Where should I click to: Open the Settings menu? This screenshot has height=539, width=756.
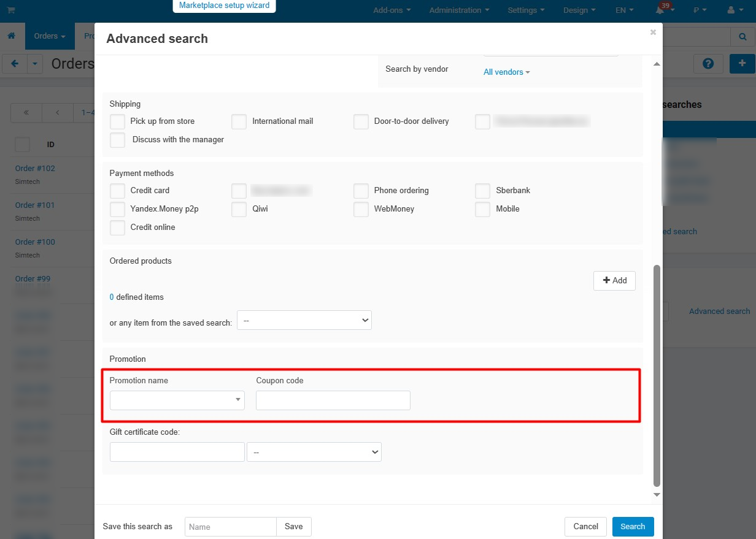click(x=526, y=10)
